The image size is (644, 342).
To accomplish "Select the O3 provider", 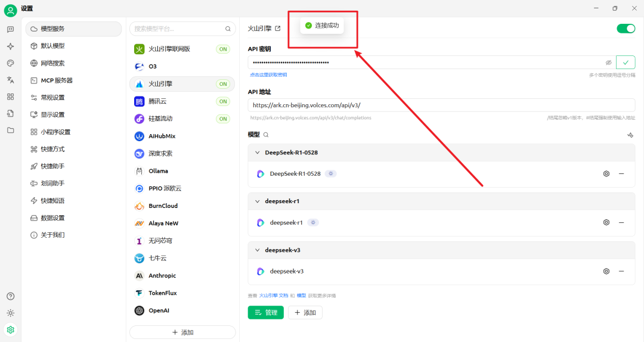I will (x=182, y=66).
